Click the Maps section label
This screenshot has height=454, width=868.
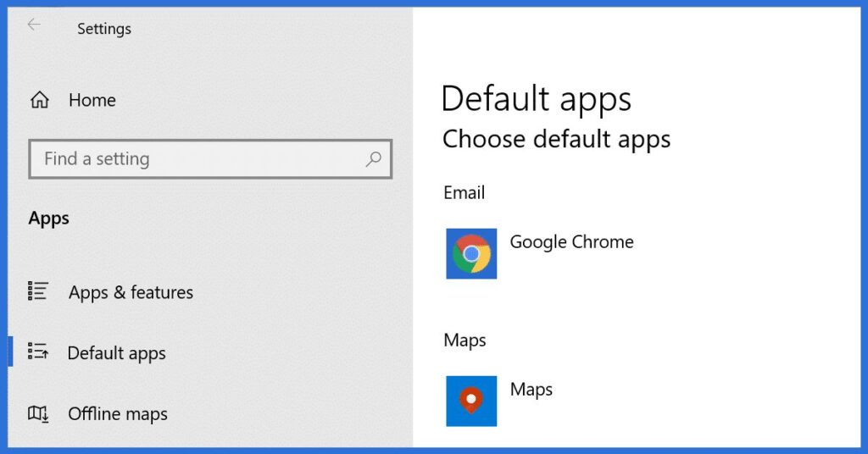tap(465, 340)
